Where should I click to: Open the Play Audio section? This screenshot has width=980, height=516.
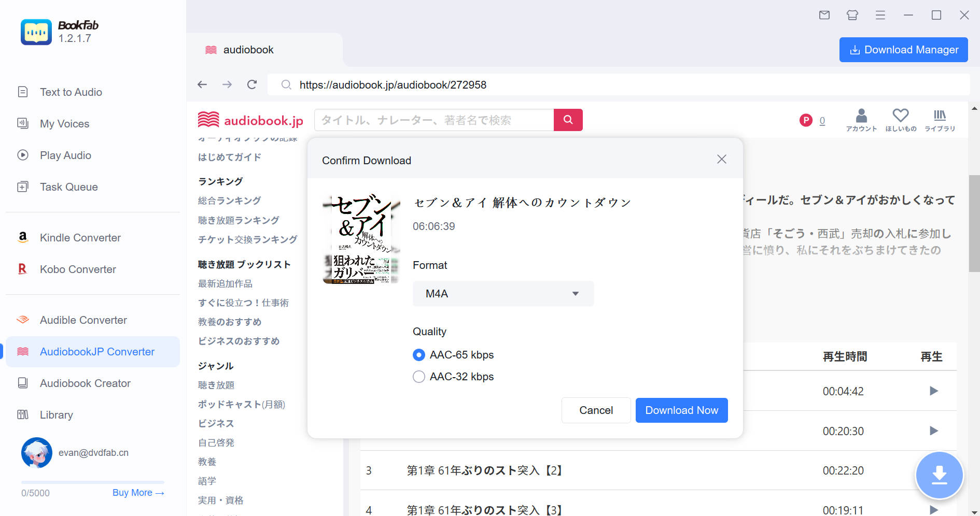pos(66,155)
